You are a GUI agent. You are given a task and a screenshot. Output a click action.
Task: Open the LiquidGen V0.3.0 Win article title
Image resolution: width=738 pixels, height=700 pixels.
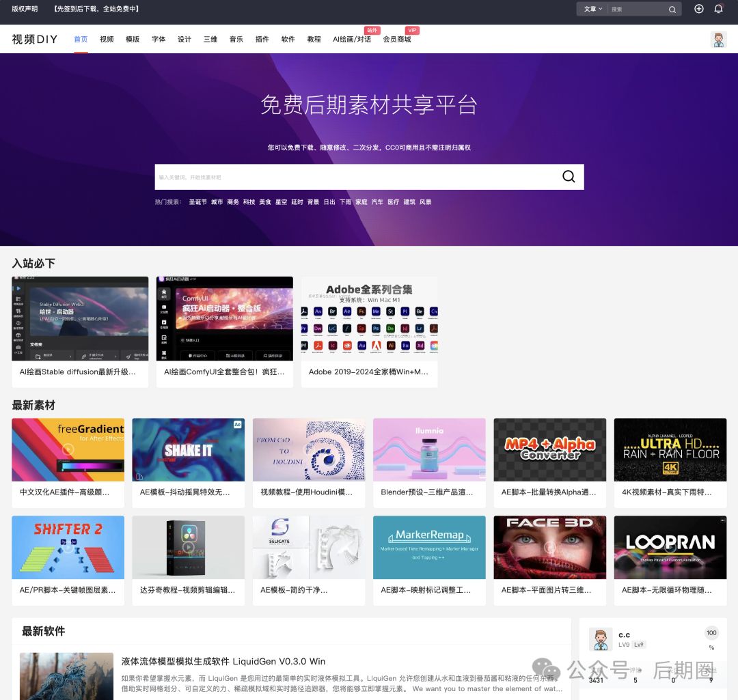tap(223, 662)
